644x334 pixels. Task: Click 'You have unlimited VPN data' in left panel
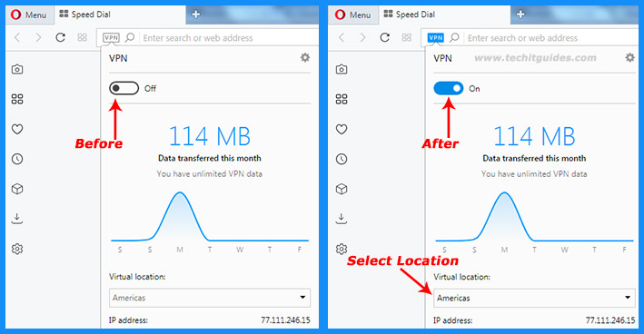(210, 174)
